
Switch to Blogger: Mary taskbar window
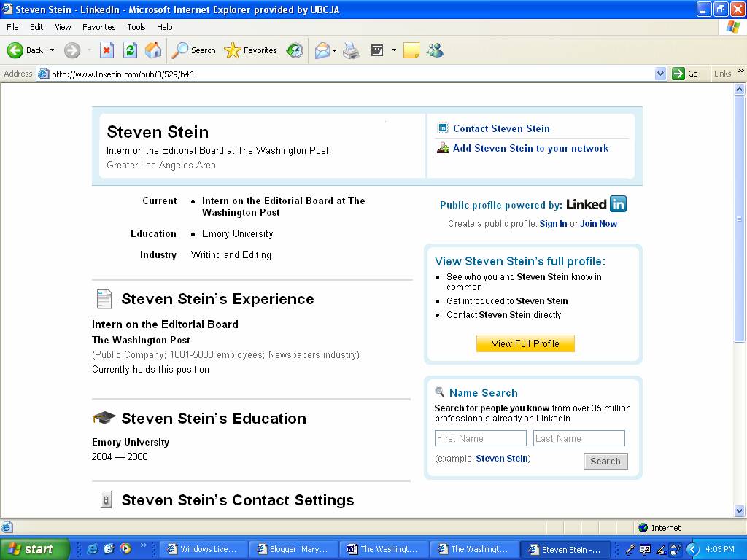pyautogui.click(x=294, y=549)
